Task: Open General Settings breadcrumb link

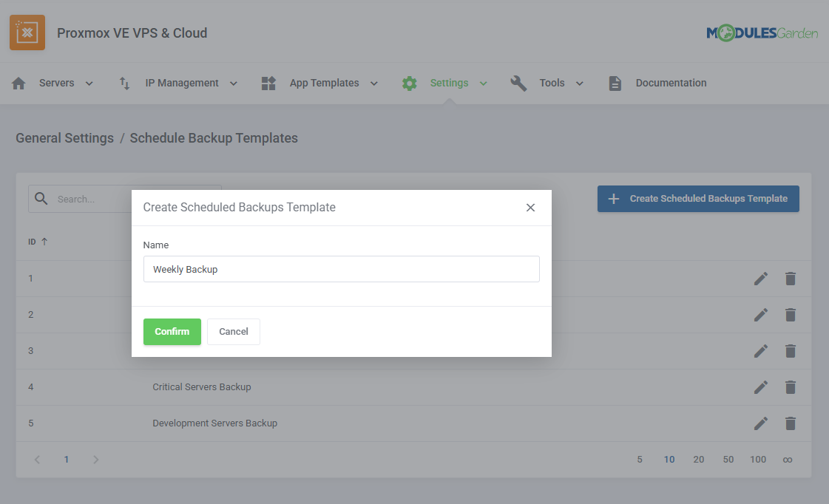Action: click(64, 138)
